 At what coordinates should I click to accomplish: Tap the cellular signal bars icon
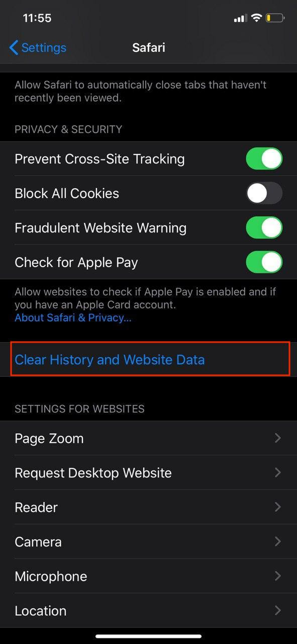[x=240, y=19]
